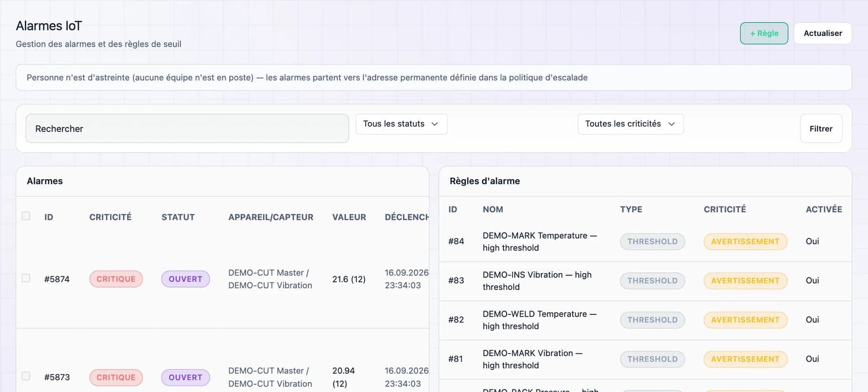Screen dimensions: 868x392
Task: Click value 20.94 (12) in alarms table
Action: click(343, 377)
